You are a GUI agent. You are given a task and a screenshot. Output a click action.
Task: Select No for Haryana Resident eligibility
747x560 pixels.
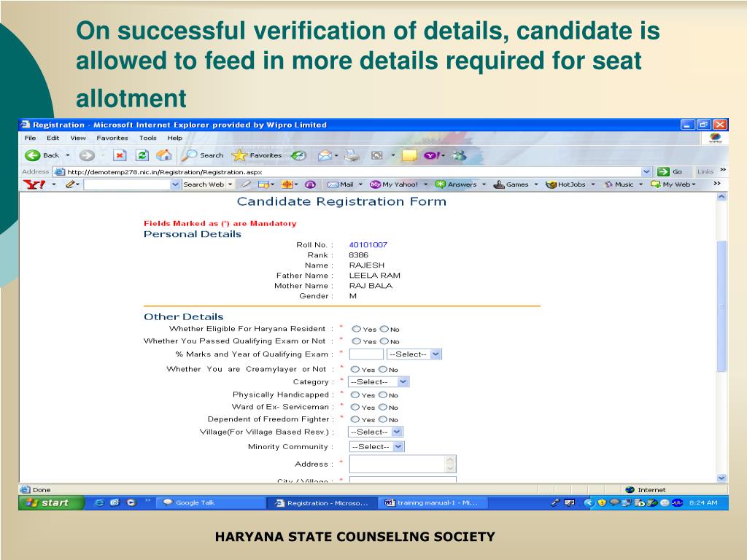[384, 329]
